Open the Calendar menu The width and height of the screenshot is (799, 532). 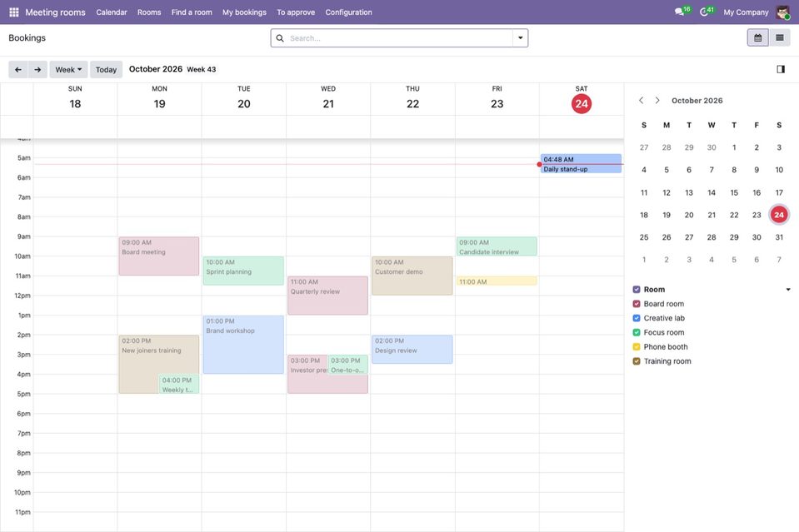click(x=112, y=12)
